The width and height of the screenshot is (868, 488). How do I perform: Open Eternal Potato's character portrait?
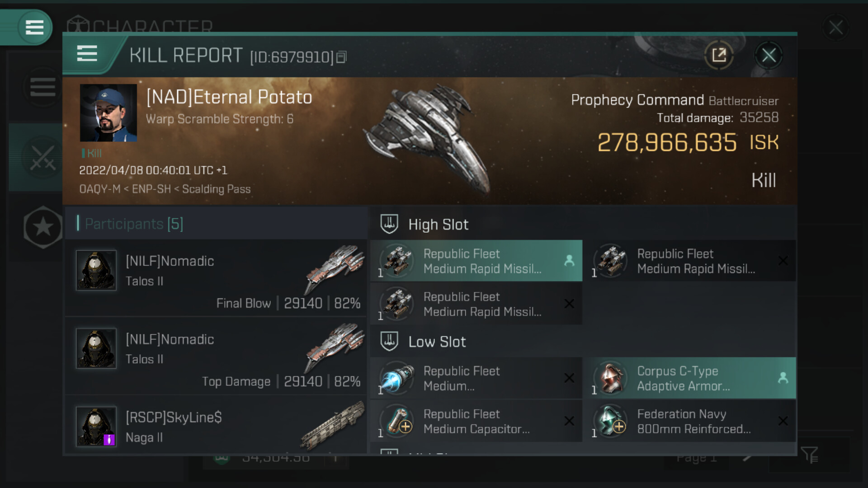pyautogui.click(x=108, y=113)
